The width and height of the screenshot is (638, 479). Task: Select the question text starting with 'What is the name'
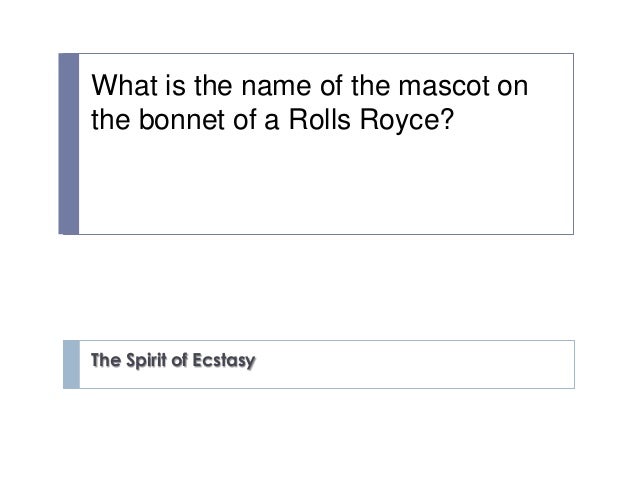310,102
